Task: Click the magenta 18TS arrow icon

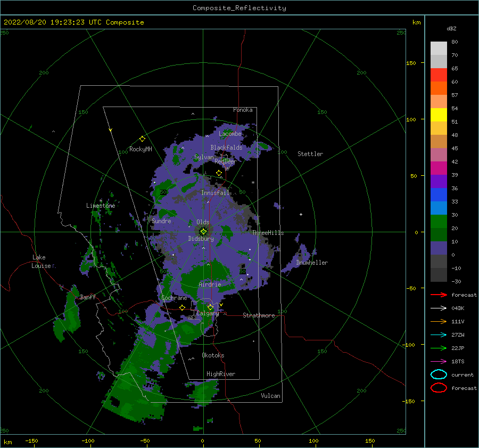Action: (439, 362)
